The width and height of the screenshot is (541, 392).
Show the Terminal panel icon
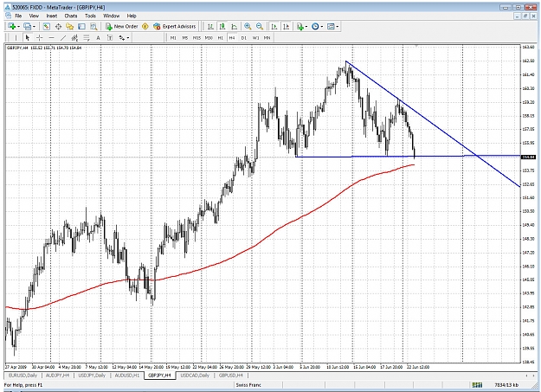tap(81, 26)
